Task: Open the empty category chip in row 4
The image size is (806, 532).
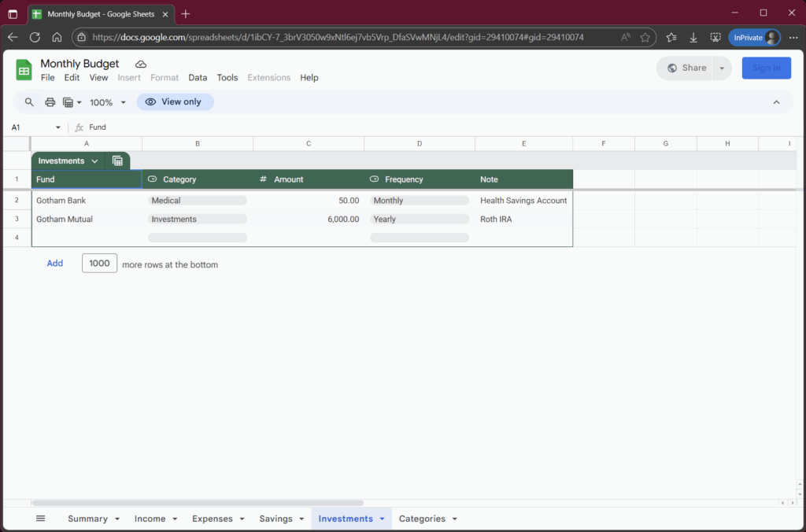Action: pos(198,238)
